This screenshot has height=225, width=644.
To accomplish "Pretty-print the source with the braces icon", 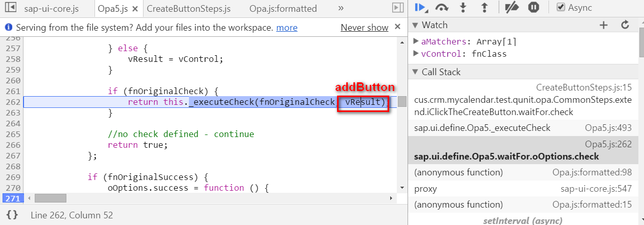I will [x=12, y=215].
